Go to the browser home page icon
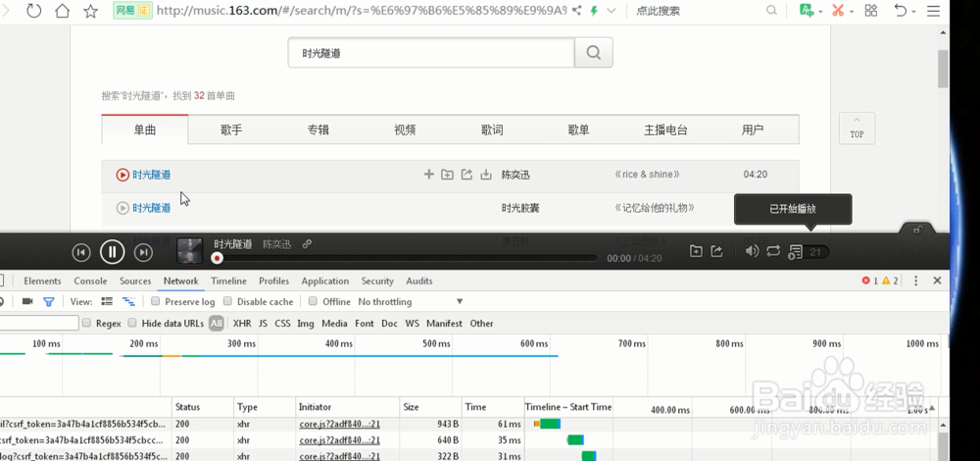Screen dimensions: 980x461 point(62,11)
